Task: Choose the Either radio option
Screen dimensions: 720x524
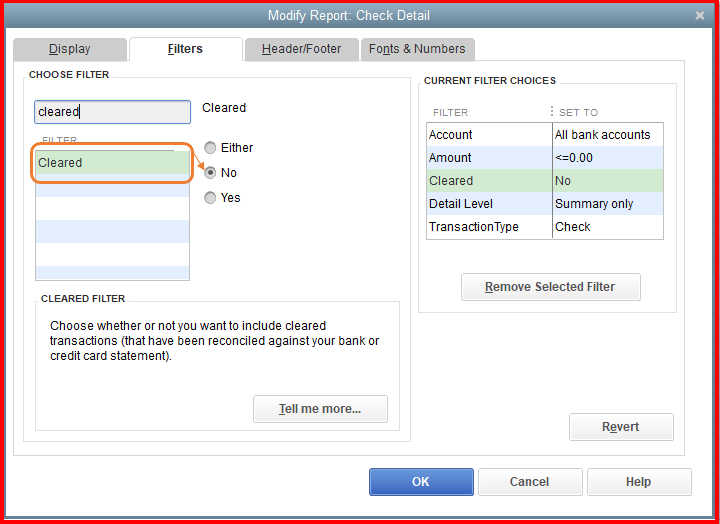Action: point(210,148)
